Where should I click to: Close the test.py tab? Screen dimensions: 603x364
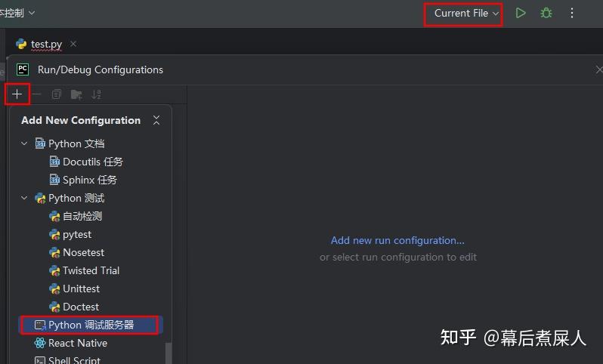73,45
